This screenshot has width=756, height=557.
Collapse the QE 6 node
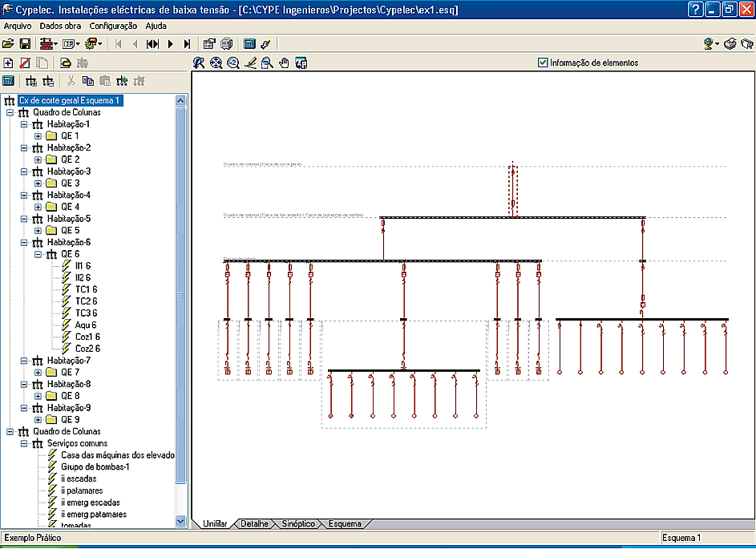[38, 254]
